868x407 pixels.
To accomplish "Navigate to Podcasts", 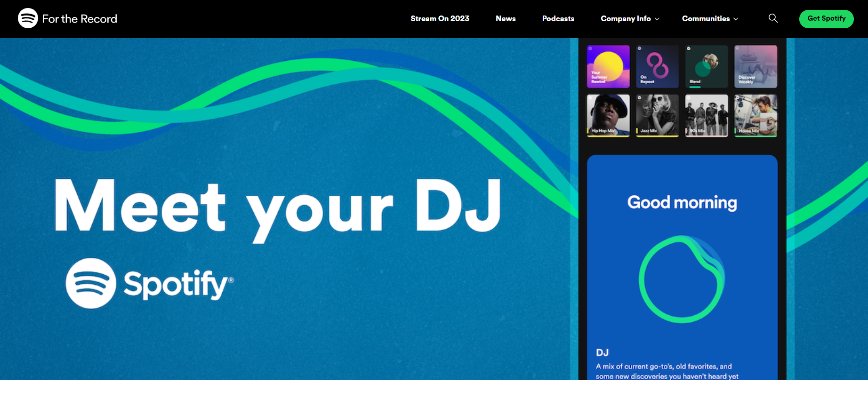I will point(558,19).
